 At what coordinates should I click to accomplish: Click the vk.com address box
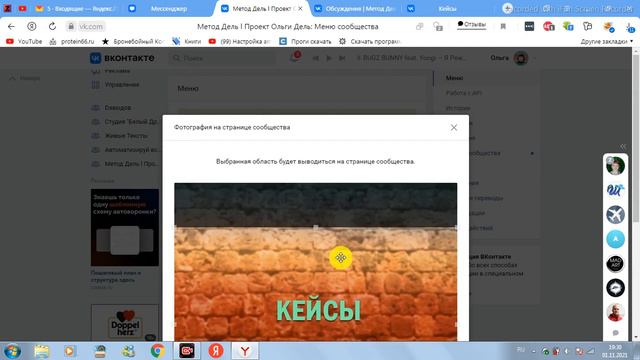(x=91, y=27)
